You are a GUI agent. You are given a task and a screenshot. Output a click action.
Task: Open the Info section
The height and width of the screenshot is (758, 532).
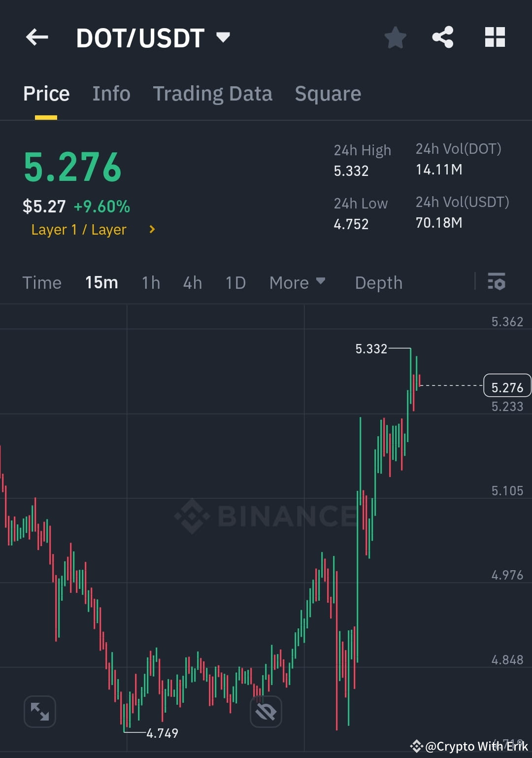(111, 93)
